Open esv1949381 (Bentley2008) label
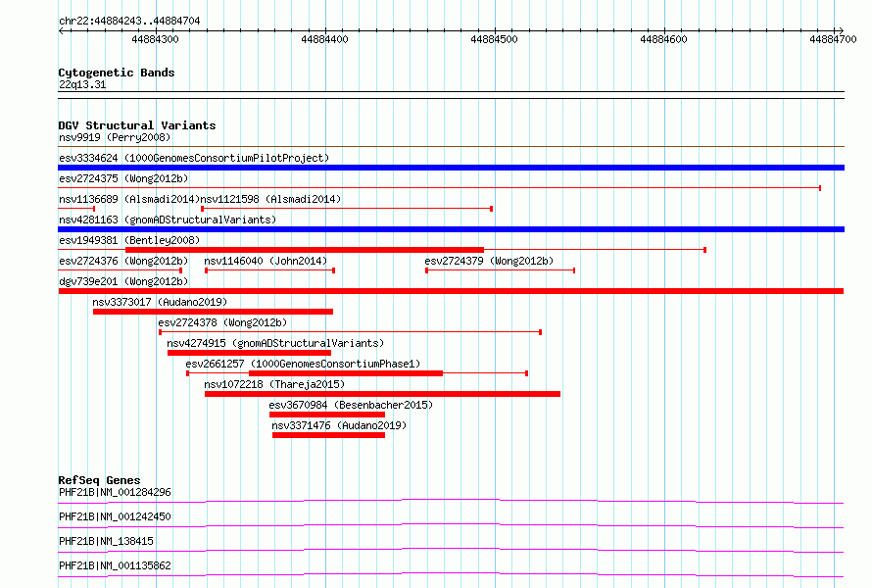This screenshot has width=872, height=588. (x=129, y=240)
